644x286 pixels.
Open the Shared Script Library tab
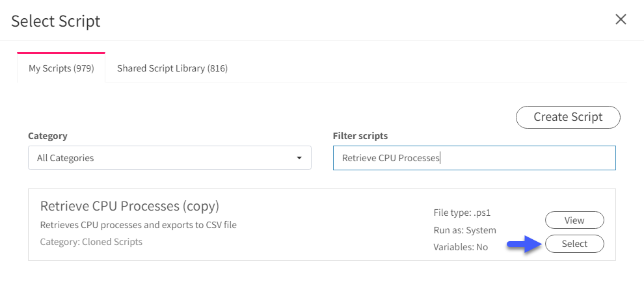172,68
